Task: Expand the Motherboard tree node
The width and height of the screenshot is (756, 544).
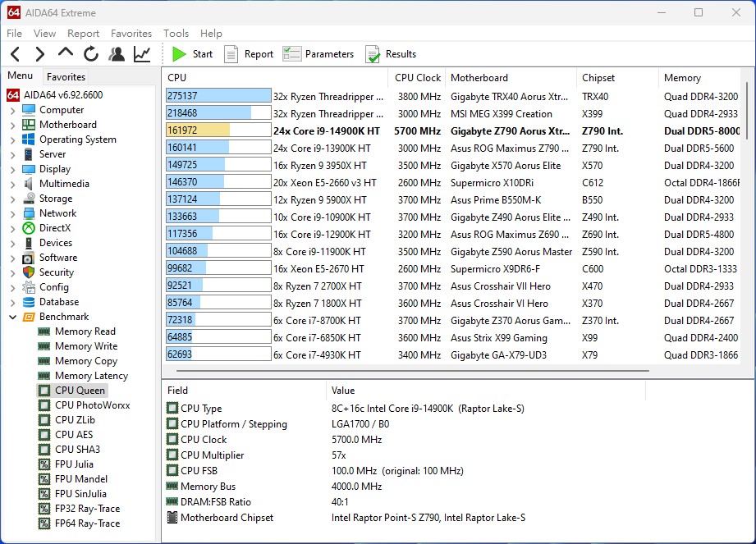Action: (x=12, y=125)
